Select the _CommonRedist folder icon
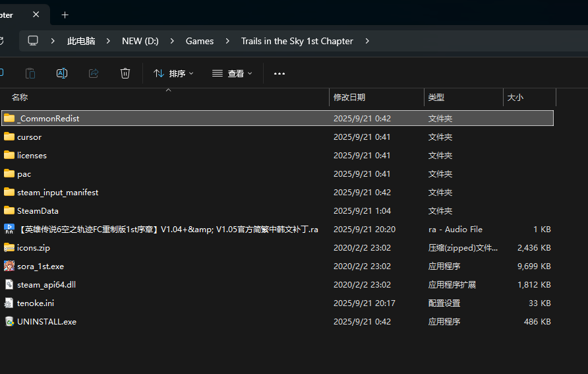This screenshot has width=588, height=374. pos(9,118)
